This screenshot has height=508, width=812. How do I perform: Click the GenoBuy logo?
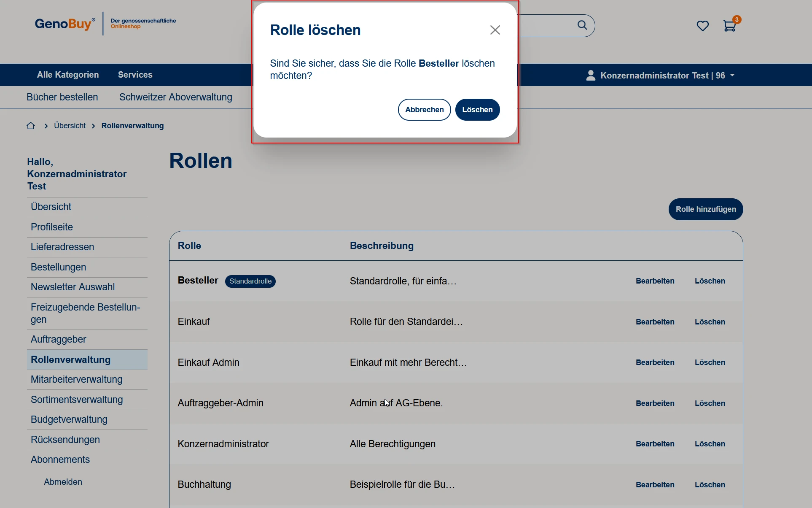(65, 24)
